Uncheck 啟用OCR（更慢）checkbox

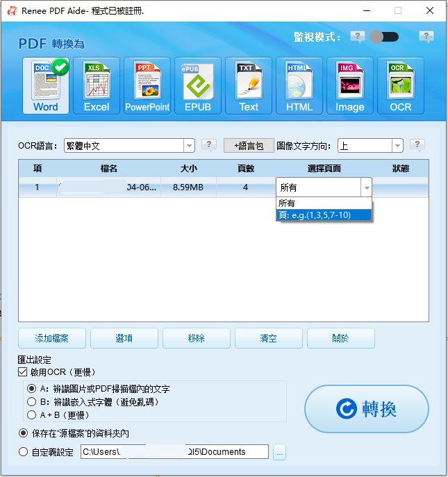22,371
